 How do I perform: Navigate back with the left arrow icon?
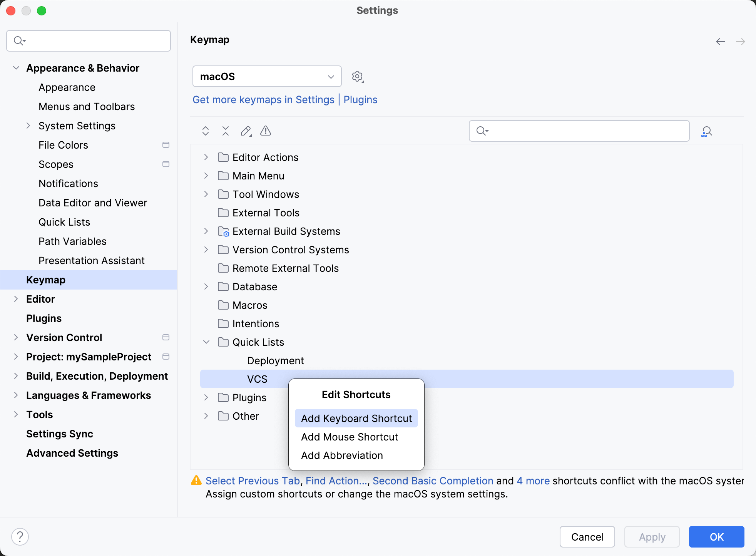point(720,42)
